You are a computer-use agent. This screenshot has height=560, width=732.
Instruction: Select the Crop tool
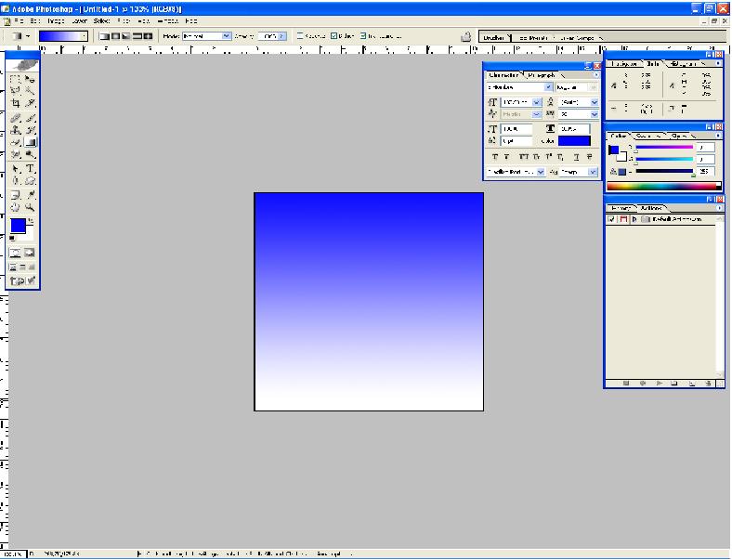click(x=15, y=103)
